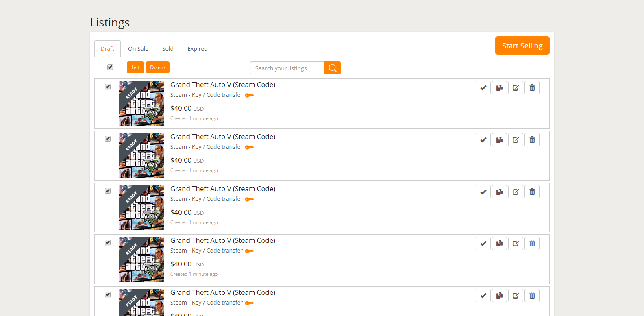The width and height of the screenshot is (644, 316).
Task: Toggle the select-all checkbox beside the List button
Action: (110, 67)
